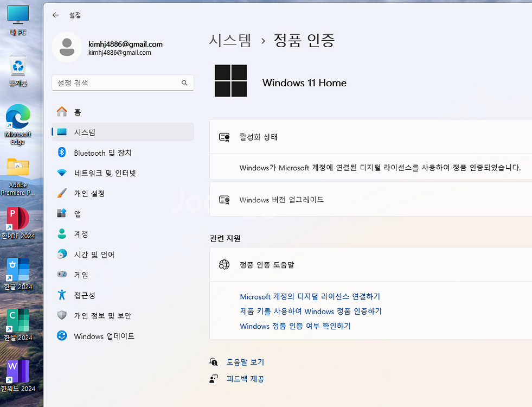The image size is (532, 407).
Task: Select 시스템 in the settings sidebar
Action: coord(123,132)
